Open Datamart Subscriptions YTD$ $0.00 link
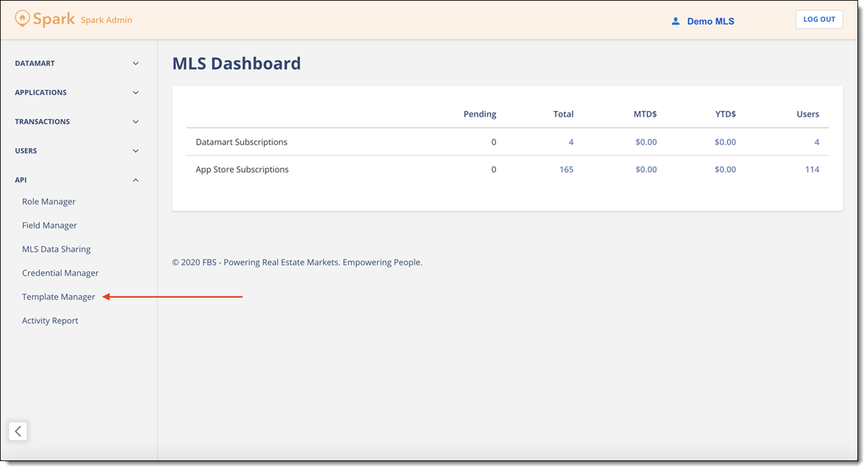This screenshot has height=471, width=868. coord(725,142)
